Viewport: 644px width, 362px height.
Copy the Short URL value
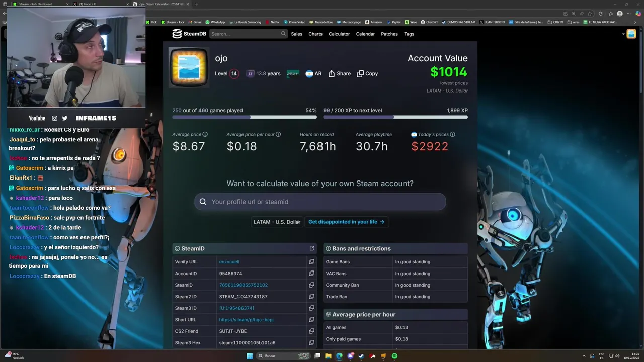pyautogui.click(x=311, y=320)
